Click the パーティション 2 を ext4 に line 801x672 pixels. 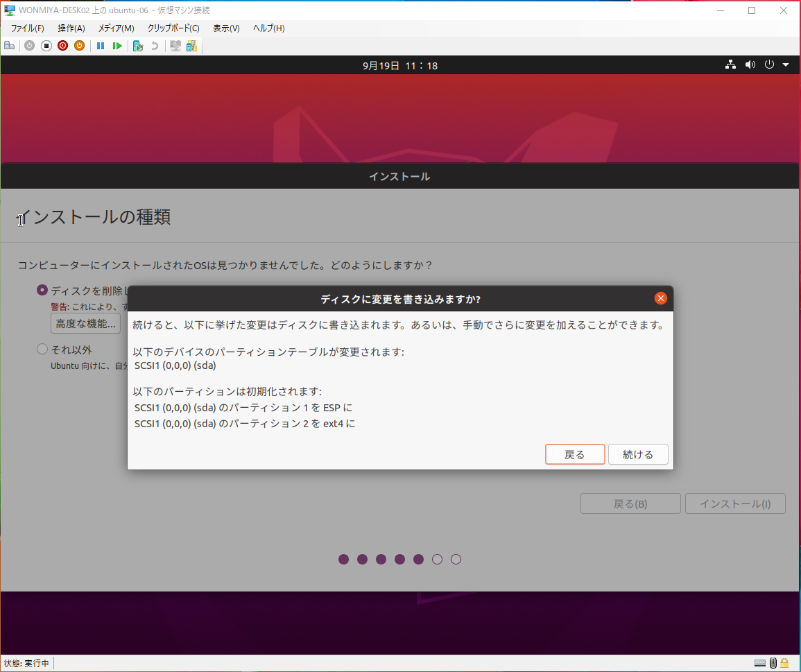tap(245, 423)
